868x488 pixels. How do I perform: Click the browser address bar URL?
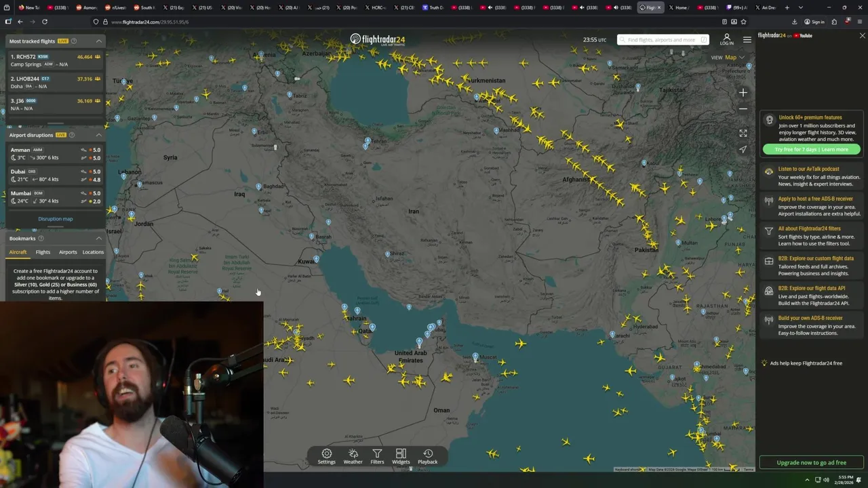(149, 22)
